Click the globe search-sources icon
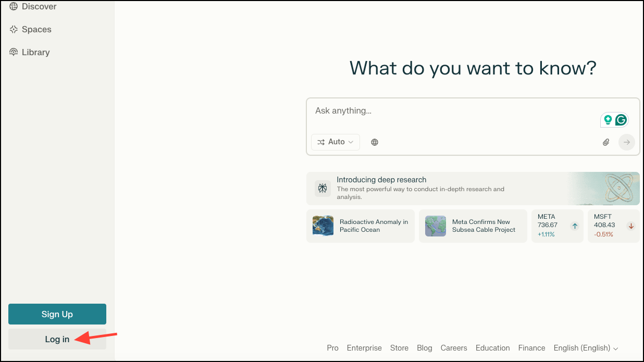This screenshot has height=362, width=644. pyautogui.click(x=375, y=142)
